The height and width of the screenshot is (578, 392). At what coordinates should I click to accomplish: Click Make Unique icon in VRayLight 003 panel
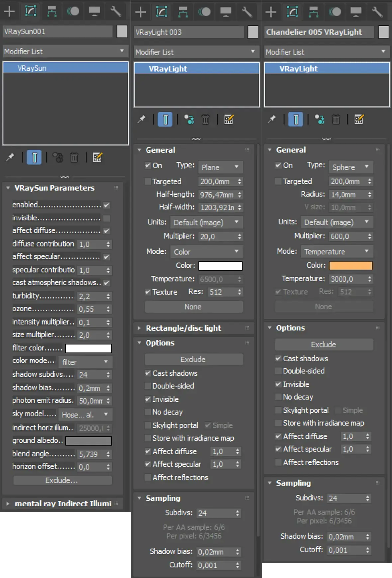[x=189, y=119]
